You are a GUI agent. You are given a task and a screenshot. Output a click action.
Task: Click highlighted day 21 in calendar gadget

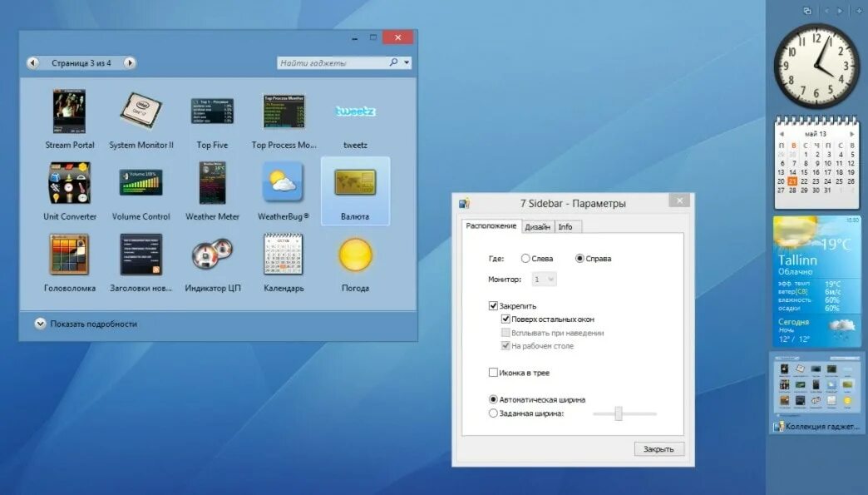(x=792, y=181)
